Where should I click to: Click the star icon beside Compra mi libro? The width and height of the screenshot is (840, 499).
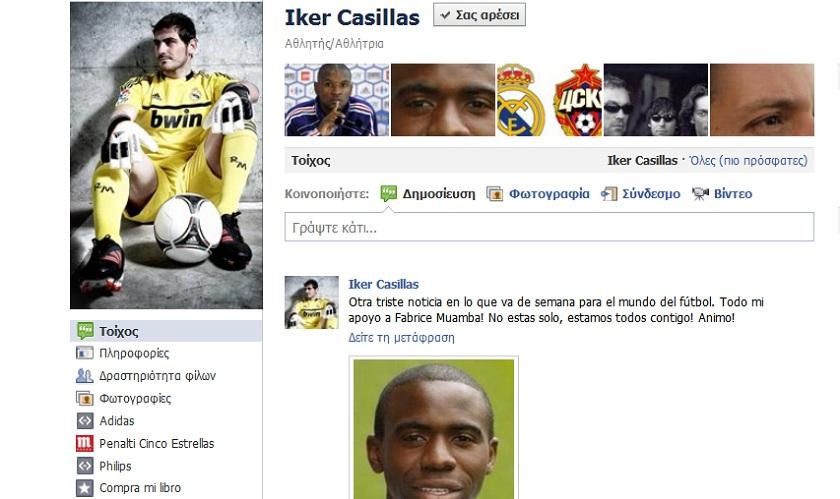point(85,488)
